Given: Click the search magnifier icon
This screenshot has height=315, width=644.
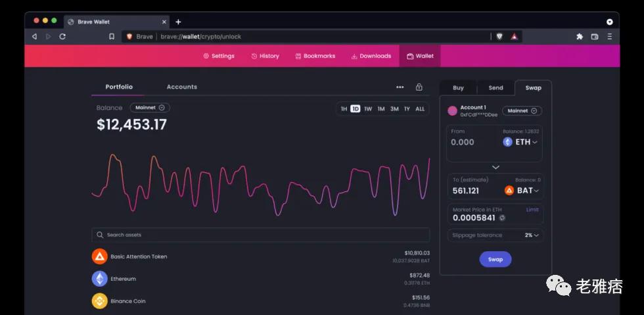Looking at the screenshot, I should point(100,235).
